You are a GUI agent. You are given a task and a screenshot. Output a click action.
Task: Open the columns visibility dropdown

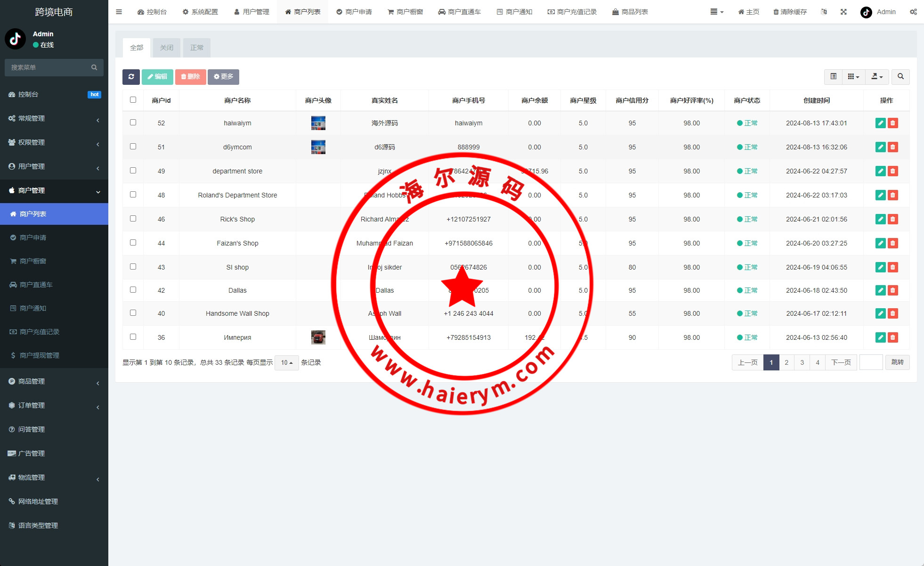[853, 77]
